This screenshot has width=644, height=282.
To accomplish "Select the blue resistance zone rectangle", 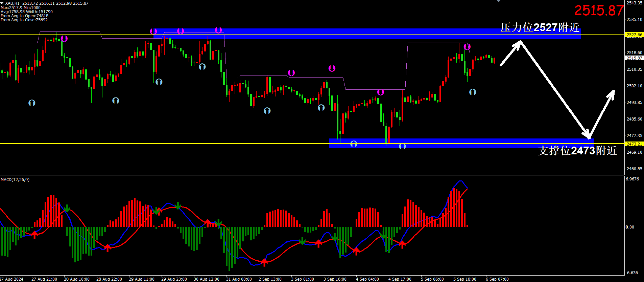I will pyautogui.click(x=367, y=34).
